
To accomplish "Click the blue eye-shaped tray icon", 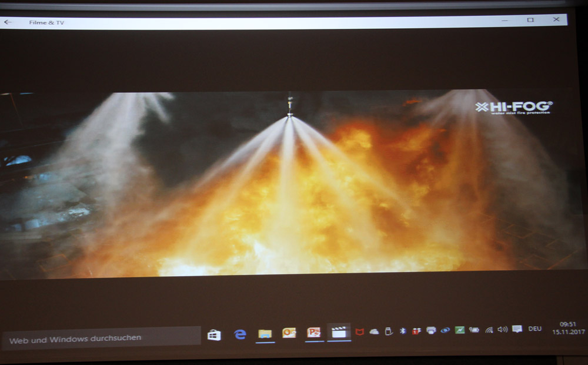I will point(445,330).
